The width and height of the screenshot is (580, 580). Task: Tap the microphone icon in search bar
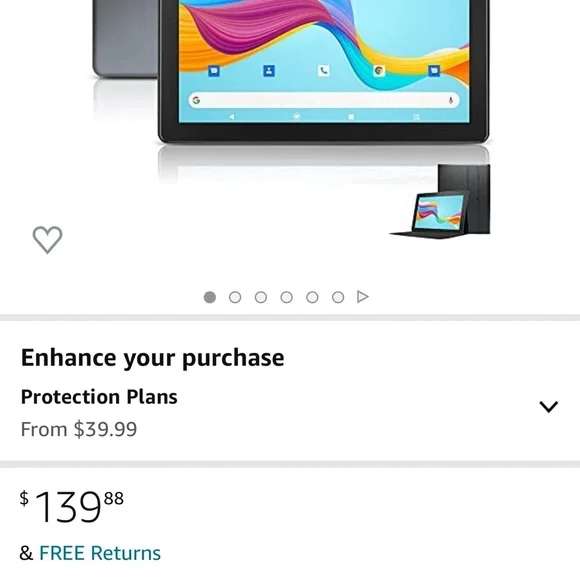pos(451,100)
